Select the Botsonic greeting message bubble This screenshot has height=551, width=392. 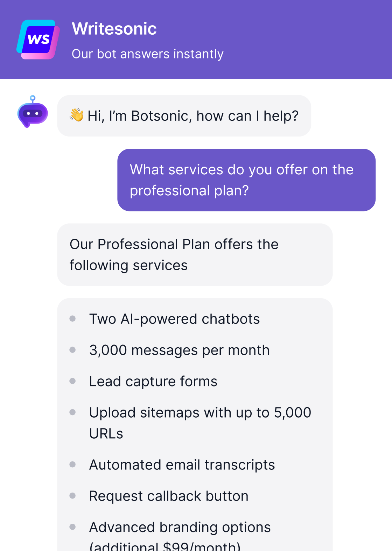[x=184, y=116]
